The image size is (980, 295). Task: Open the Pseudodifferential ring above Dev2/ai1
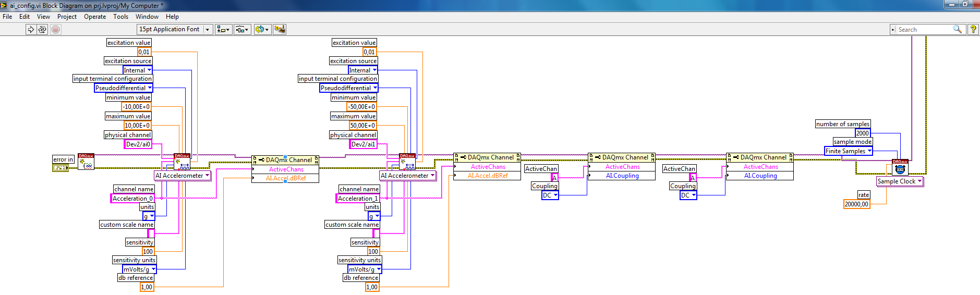tap(349, 88)
